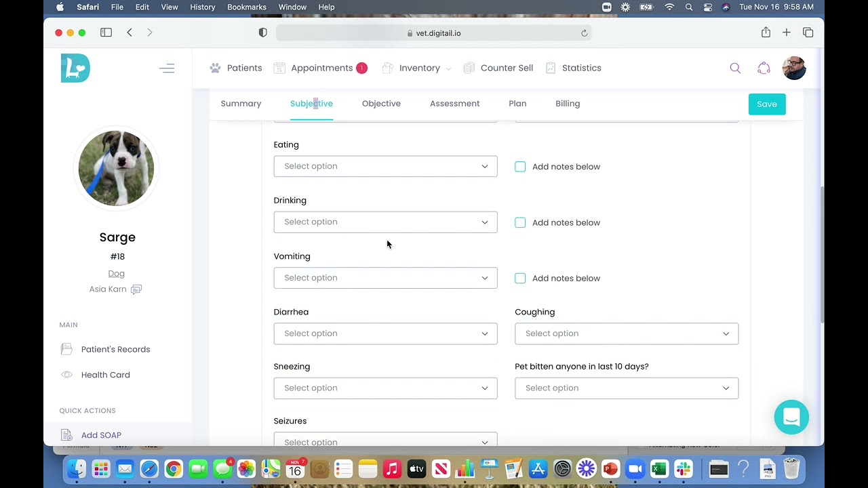Select the Subjective tab
The width and height of the screenshot is (868, 488).
[x=311, y=104]
